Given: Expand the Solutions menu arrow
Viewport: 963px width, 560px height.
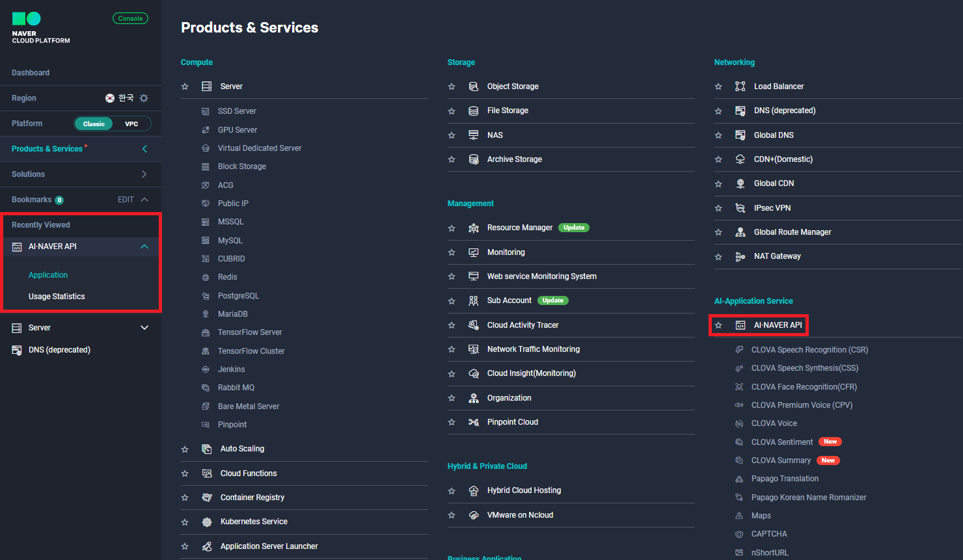Looking at the screenshot, I should coord(144,174).
